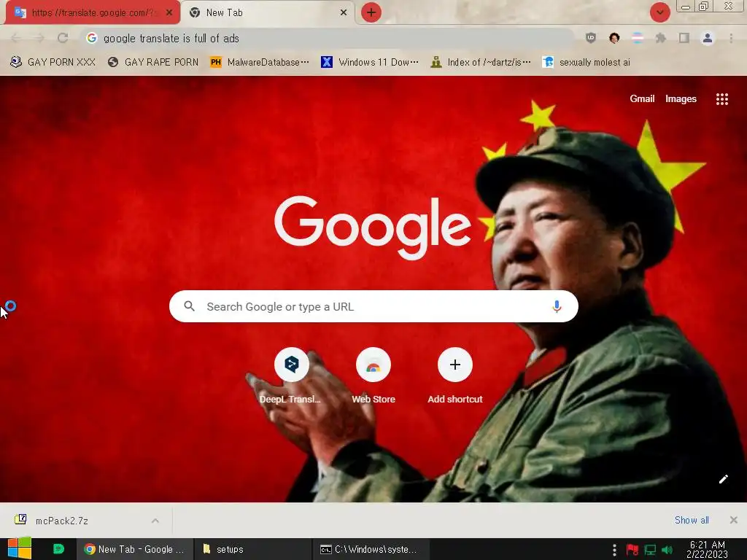Open the Index of /~dartz/is… bookmark
The height and width of the screenshot is (560, 747).
click(x=480, y=62)
